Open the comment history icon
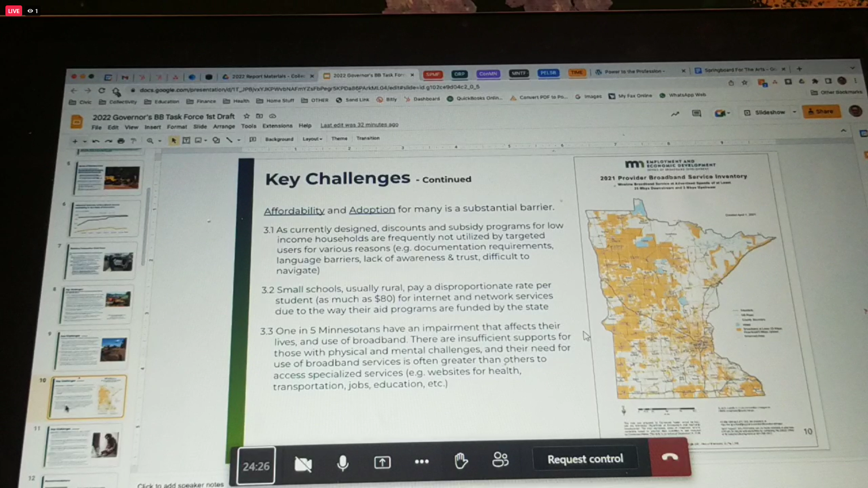 pyautogui.click(x=696, y=114)
